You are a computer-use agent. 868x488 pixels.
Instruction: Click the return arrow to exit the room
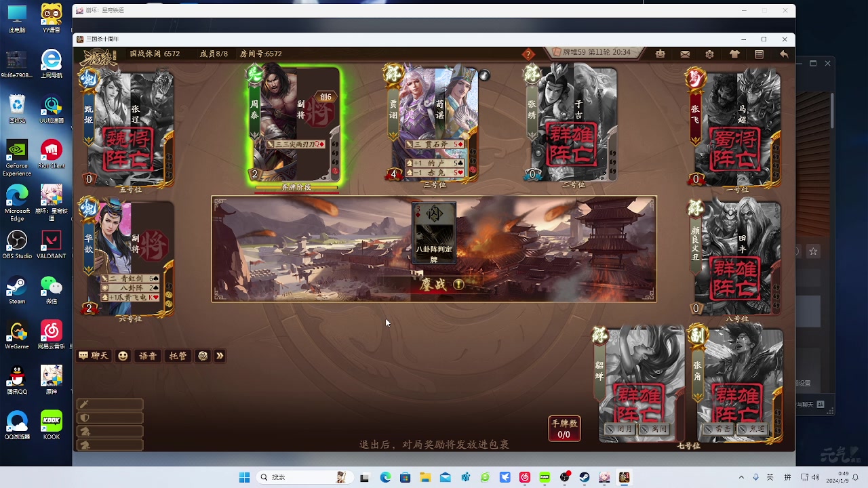pyautogui.click(x=784, y=54)
